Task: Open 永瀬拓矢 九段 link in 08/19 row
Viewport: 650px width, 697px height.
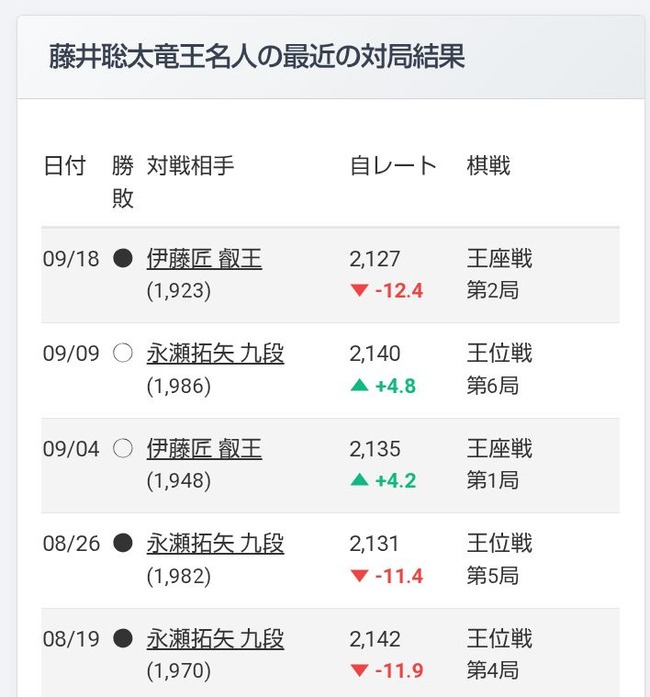Action: [215, 639]
